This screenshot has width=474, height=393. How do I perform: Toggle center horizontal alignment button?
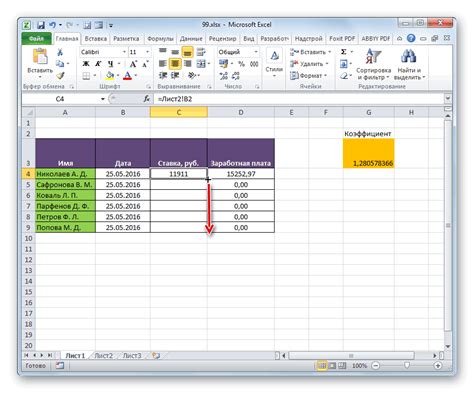[175, 64]
